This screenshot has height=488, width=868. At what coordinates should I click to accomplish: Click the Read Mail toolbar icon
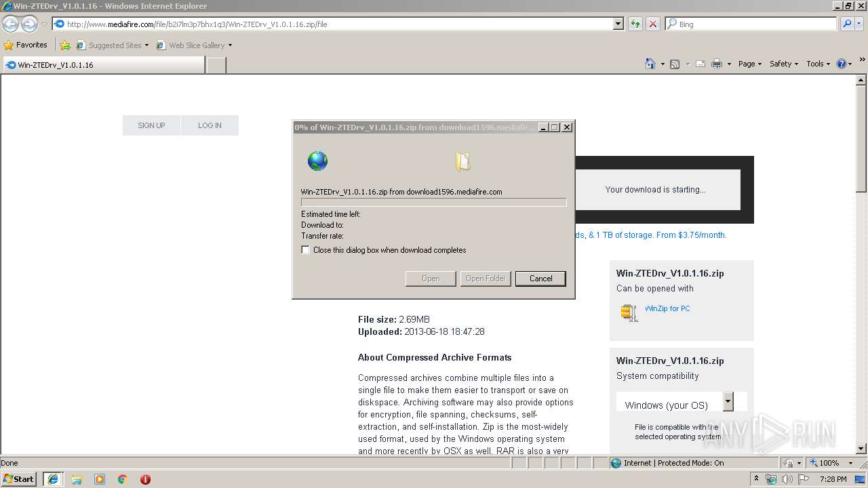(700, 64)
